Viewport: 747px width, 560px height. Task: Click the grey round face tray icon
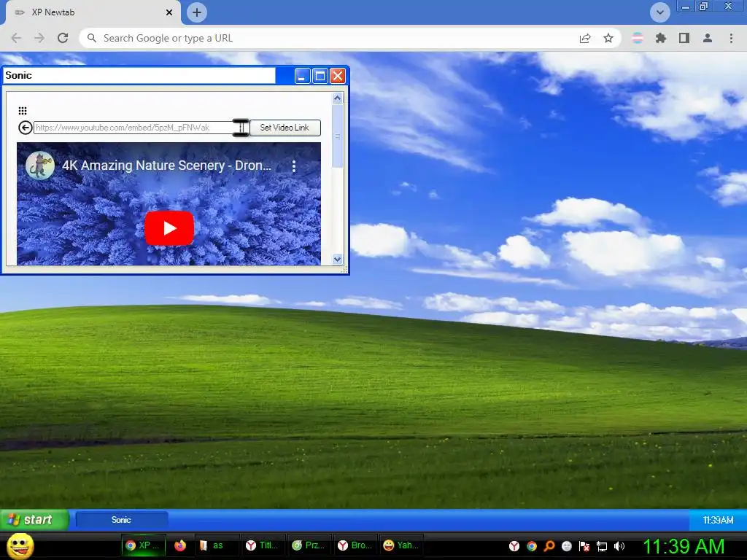[x=566, y=546]
